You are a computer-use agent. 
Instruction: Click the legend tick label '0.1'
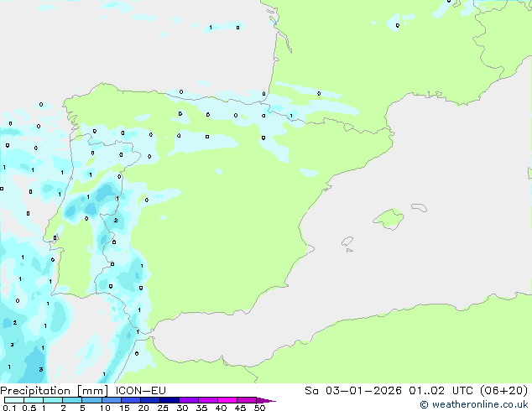(9, 408)
